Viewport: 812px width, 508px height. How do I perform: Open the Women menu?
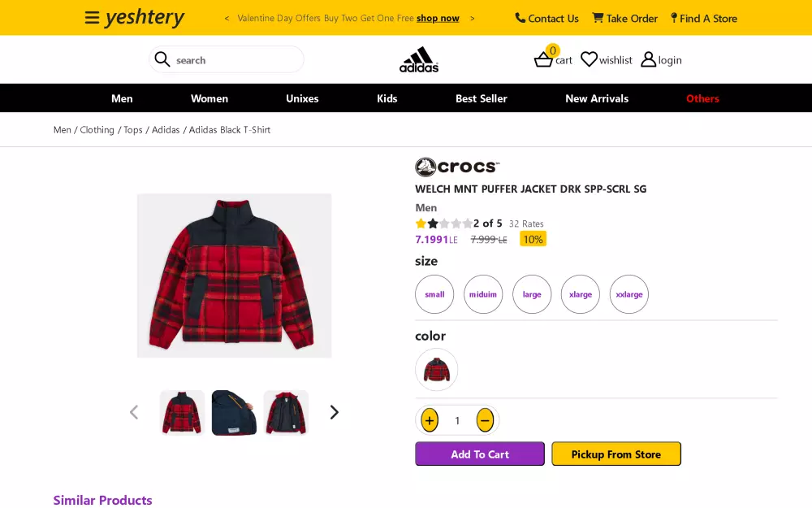pyautogui.click(x=209, y=98)
